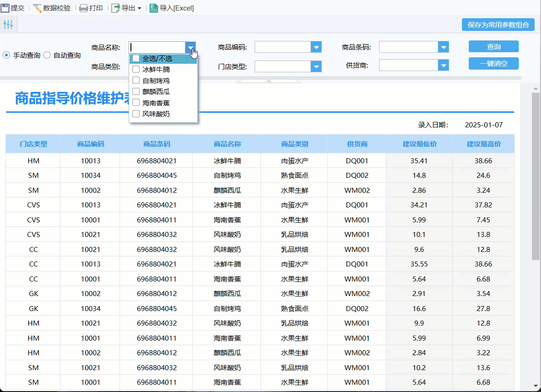Select the 自动查询 radio button
Screen dimensions: 541x392
(47, 55)
